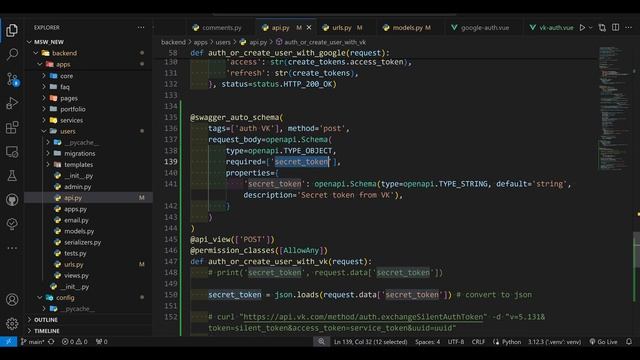Open the Search view icon
This screenshot has height=360, width=640.
click(12, 54)
